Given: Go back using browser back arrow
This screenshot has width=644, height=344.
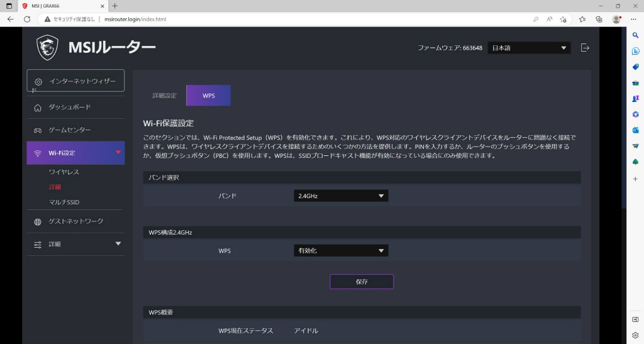Looking at the screenshot, I should click(x=10, y=19).
